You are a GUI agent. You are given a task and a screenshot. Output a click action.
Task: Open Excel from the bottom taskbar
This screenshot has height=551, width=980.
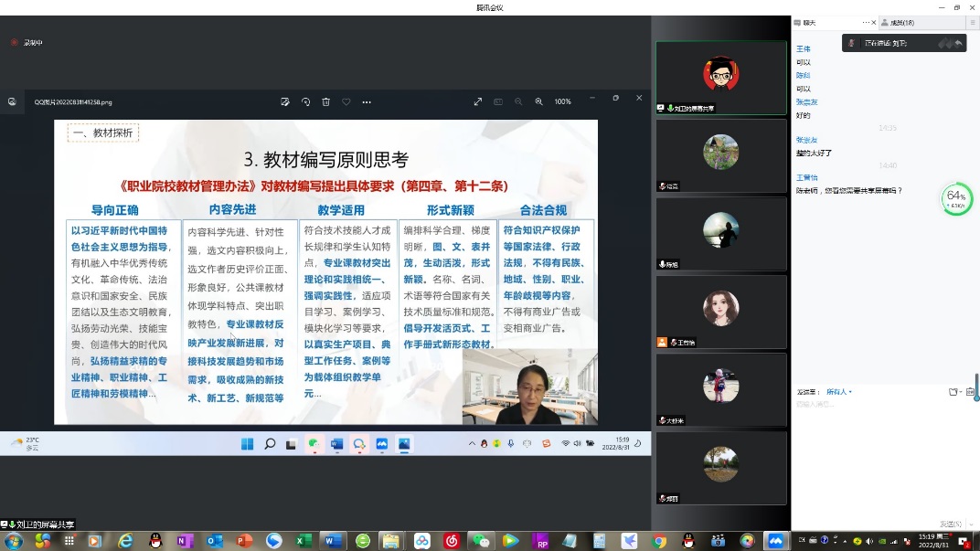pyautogui.click(x=304, y=541)
